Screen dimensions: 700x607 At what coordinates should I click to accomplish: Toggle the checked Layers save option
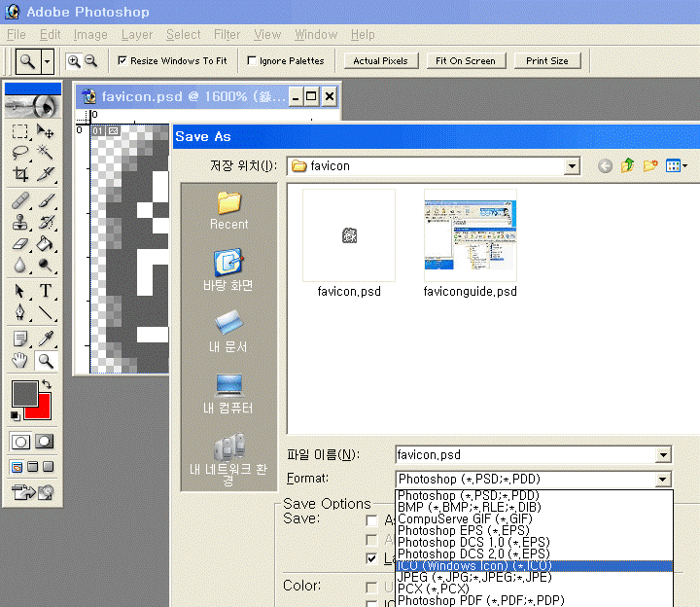pyautogui.click(x=371, y=558)
